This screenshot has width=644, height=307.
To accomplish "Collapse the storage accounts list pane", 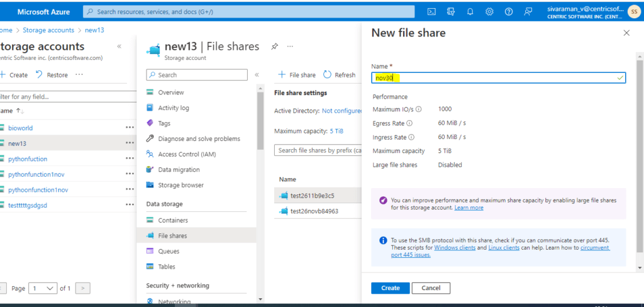I will click(119, 47).
